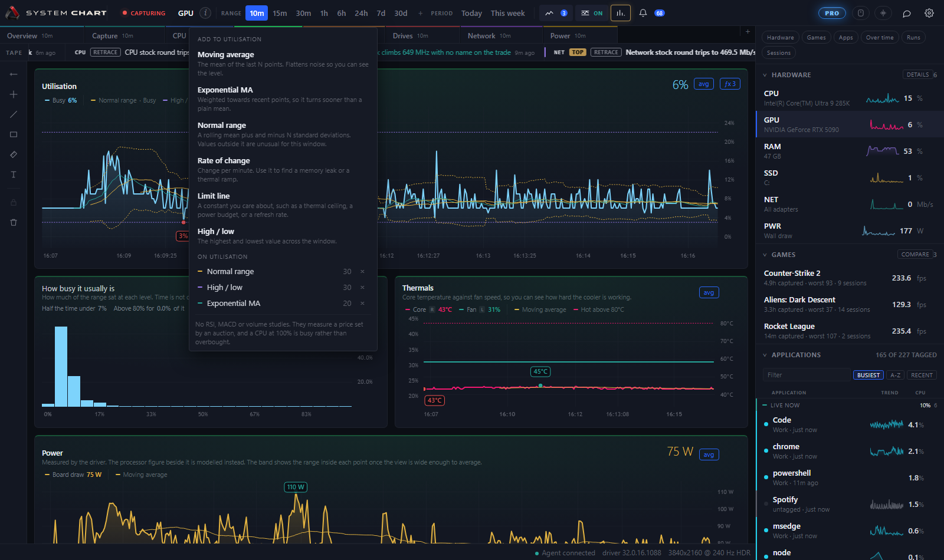Select the text annotation tool
944x560 pixels.
point(14,174)
